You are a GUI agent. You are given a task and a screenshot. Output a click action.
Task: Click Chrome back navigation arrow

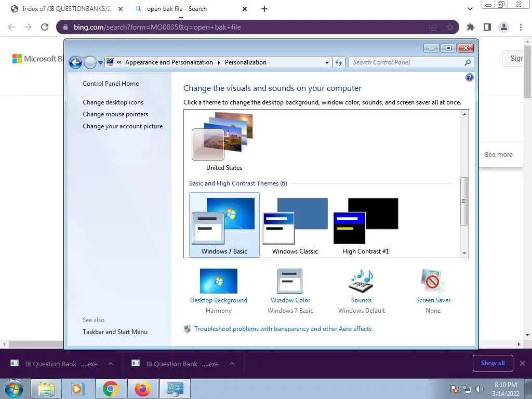click(x=11, y=27)
